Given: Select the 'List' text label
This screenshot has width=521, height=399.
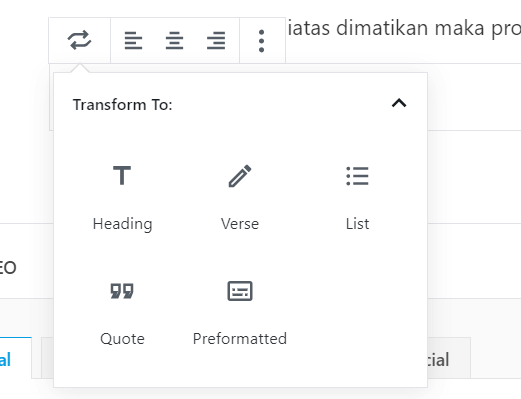Looking at the screenshot, I should 357,224.
